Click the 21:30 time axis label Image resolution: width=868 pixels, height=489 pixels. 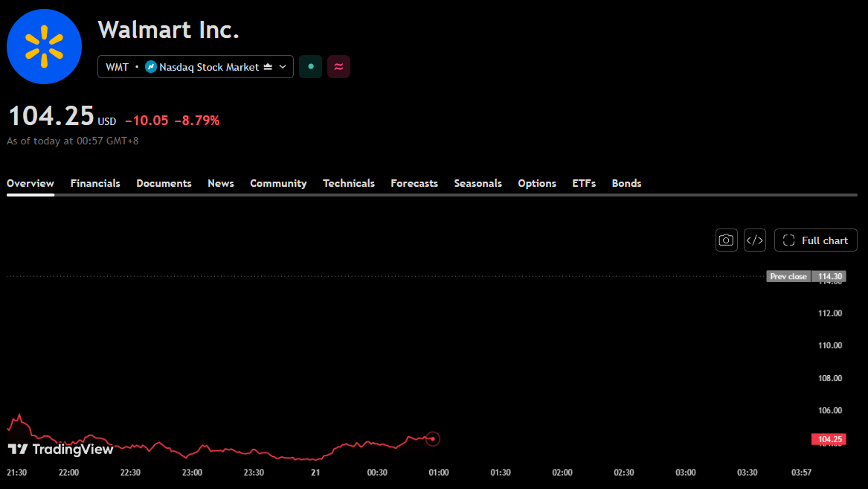click(x=16, y=473)
